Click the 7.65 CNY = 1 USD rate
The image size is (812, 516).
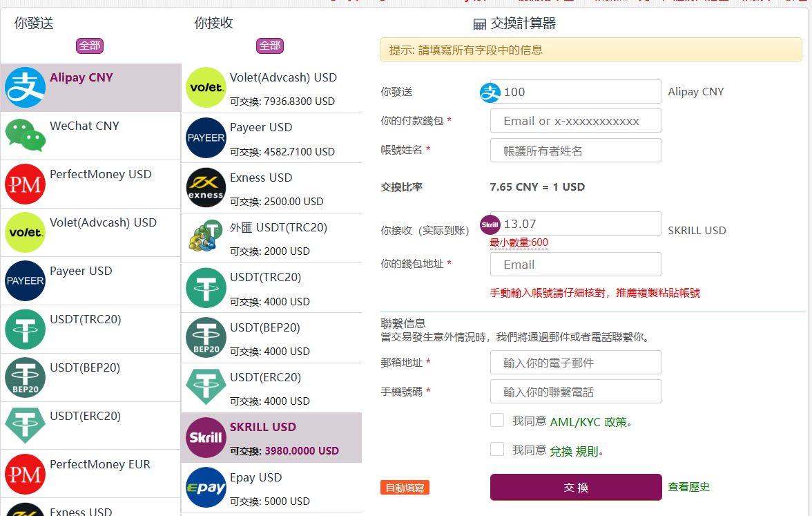tap(537, 187)
